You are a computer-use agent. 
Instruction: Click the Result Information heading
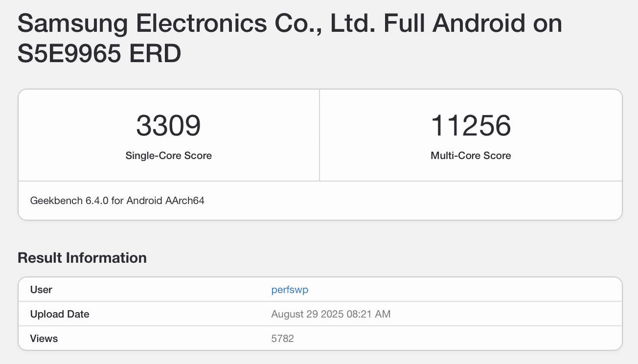coord(82,258)
